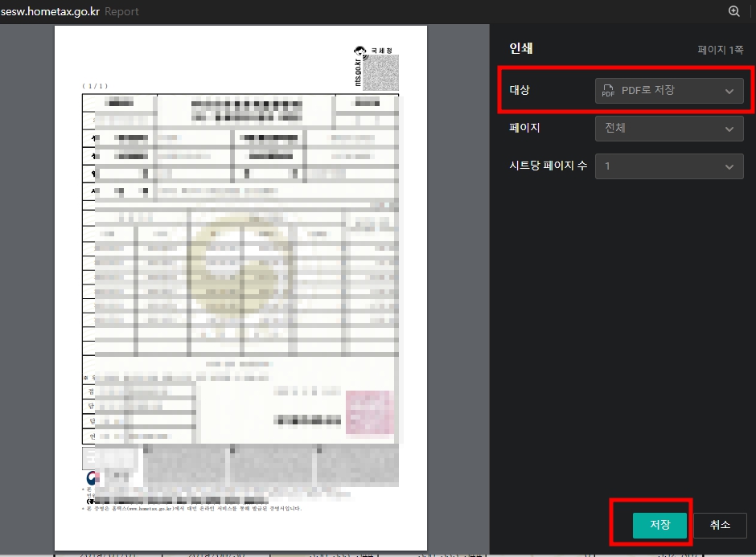This screenshot has height=557, width=756.
Task: Open the 대상 destination dropdown
Action: coord(669,91)
